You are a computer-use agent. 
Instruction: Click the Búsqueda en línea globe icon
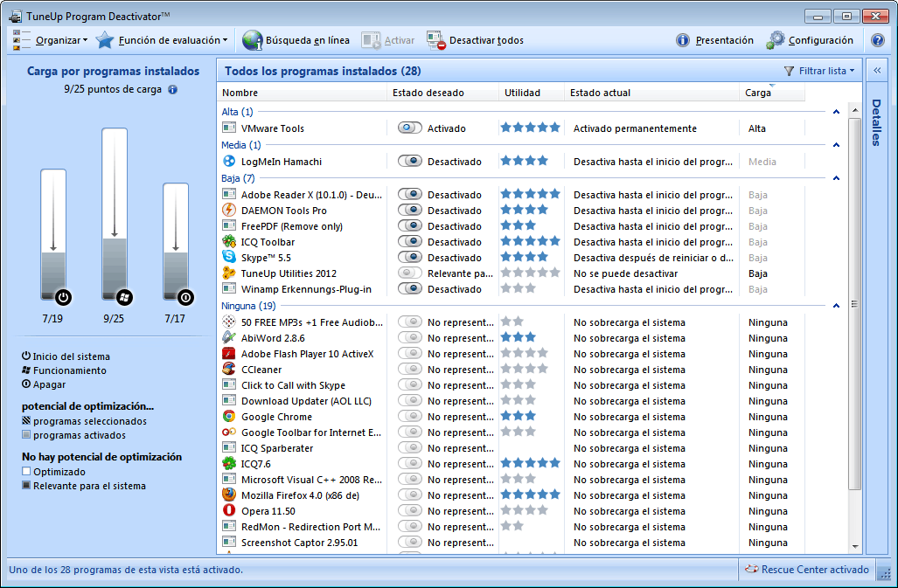(x=253, y=39)
